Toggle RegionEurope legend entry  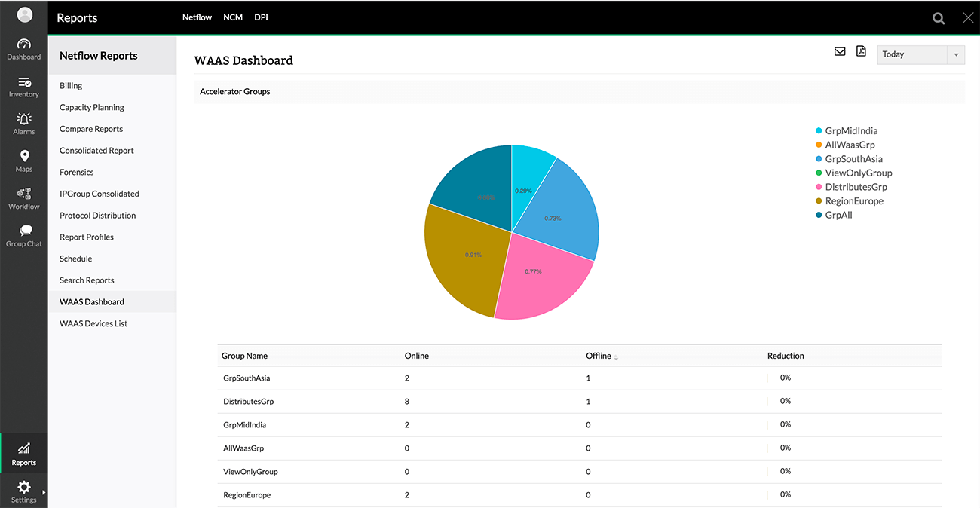point(850,201)
